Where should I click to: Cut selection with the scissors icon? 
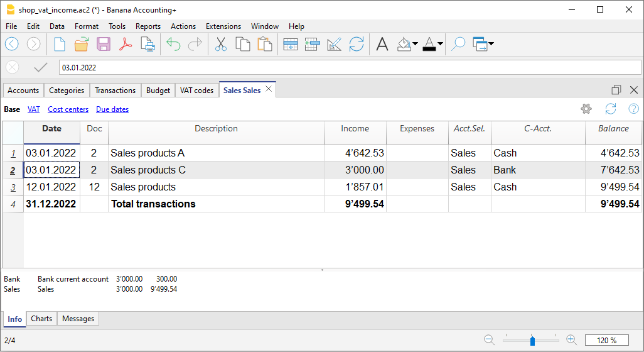coord(221,44)
